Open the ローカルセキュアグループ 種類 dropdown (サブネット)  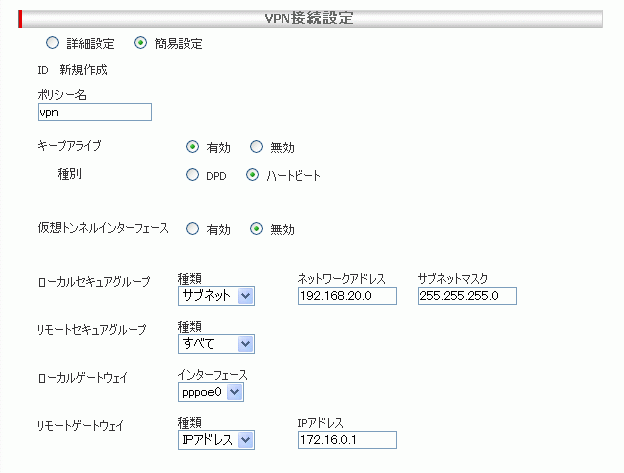click(x=216, y=296)
